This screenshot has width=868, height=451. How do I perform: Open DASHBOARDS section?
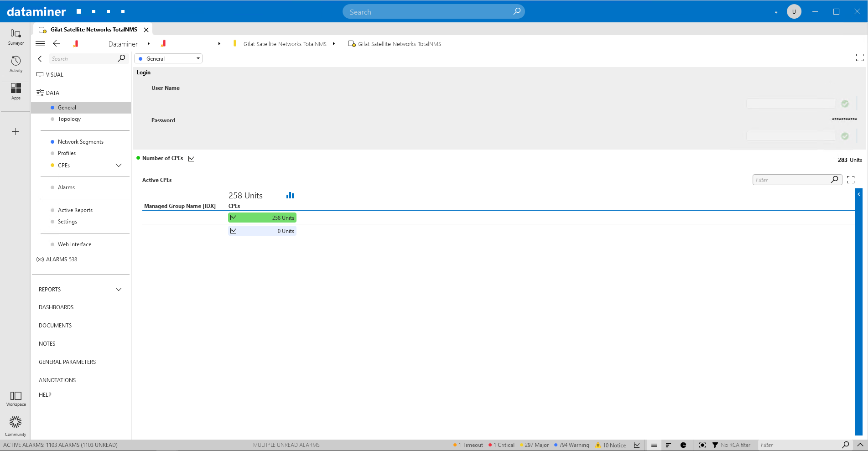[56, 307]
